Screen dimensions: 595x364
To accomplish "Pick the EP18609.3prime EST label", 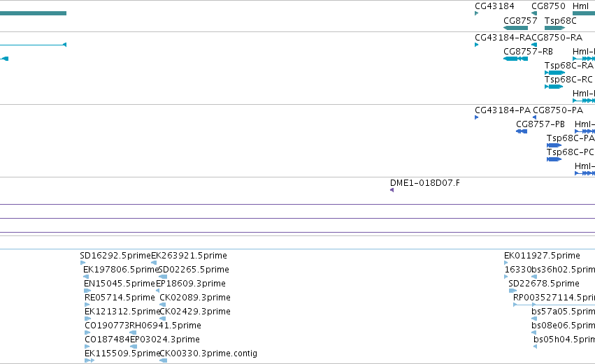I will click(x=191, y=284).
